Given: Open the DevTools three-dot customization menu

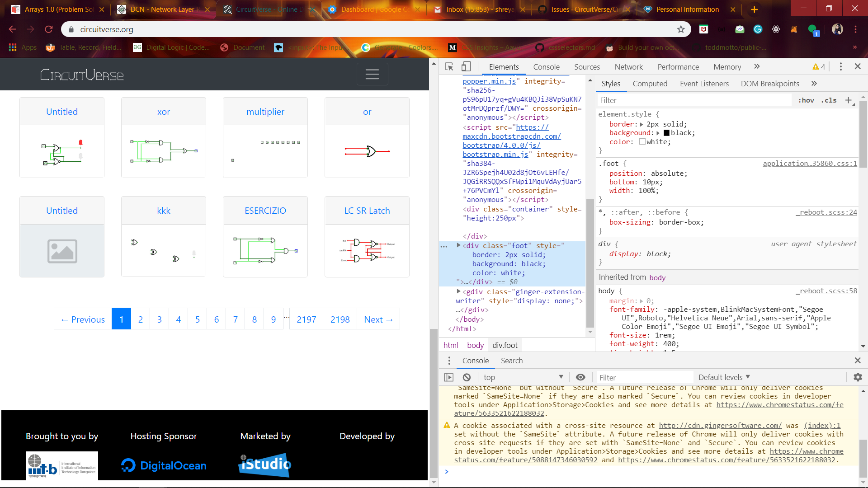Looking at the screenshot, I should click(x=840, y=66).
